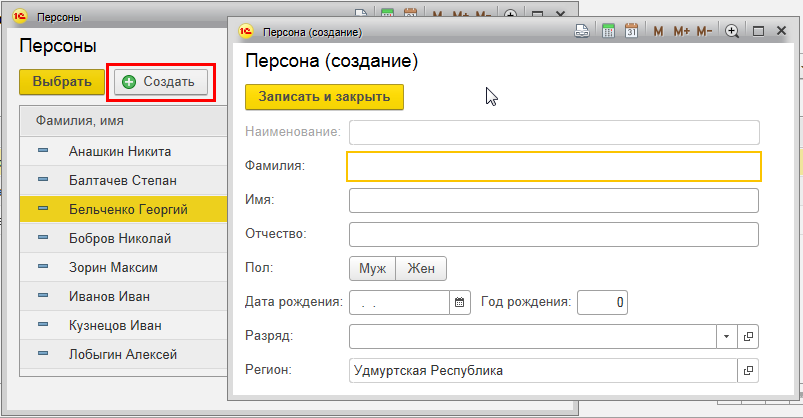Click into the Отчество input field
This screenshot has height=418, width=803.
[x=554, y=235]
